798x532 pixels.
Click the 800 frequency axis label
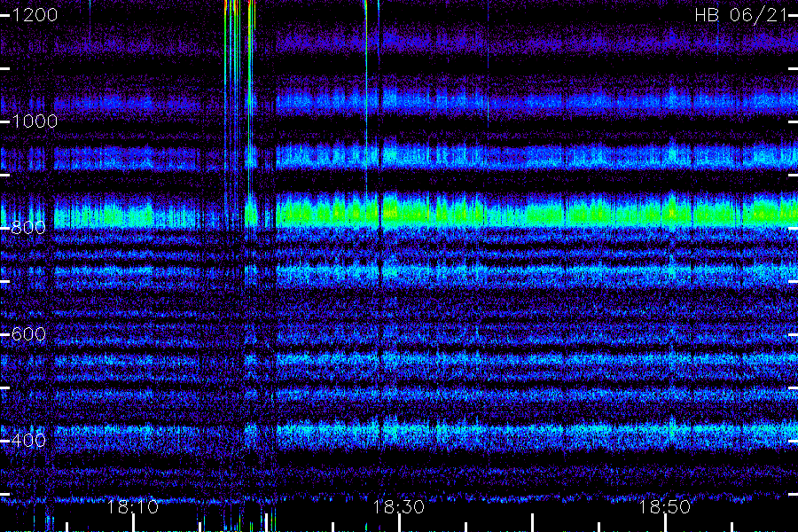[28, 228]
